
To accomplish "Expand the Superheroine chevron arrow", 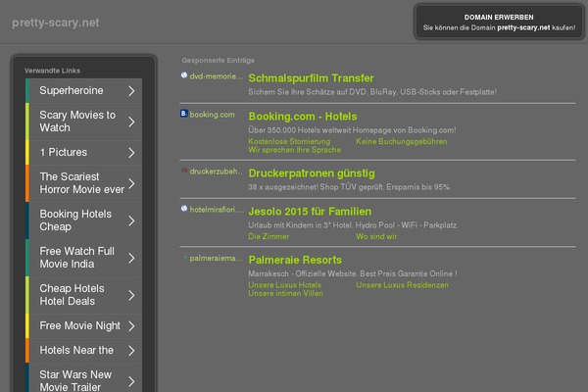I will (x=131, y=91).
